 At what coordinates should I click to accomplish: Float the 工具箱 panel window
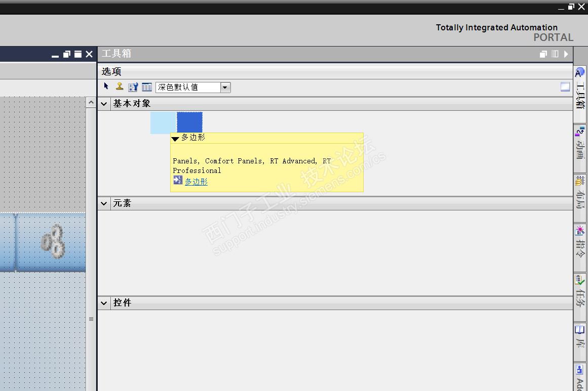pos(543,54)
